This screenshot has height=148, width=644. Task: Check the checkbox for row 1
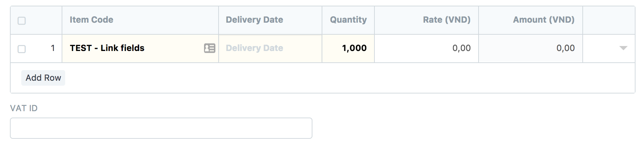[x=22, y=49]
